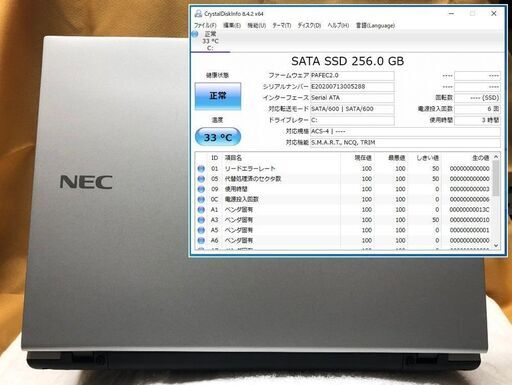
Task: Click status orb for ID A3 row
Action: pos(201,220)
